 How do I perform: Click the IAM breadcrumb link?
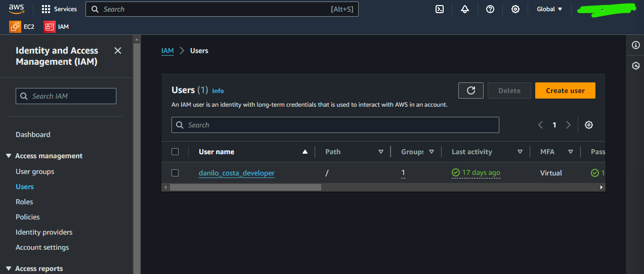click(167, 51)
